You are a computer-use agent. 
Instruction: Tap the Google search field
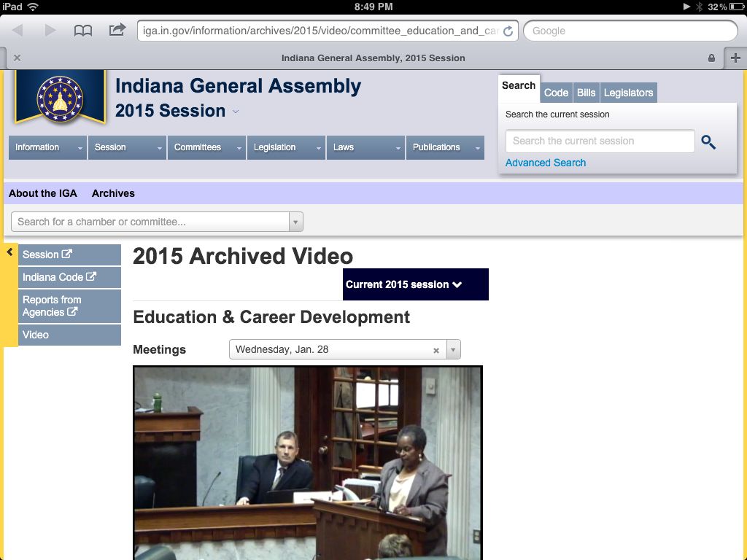pos(630,31)
